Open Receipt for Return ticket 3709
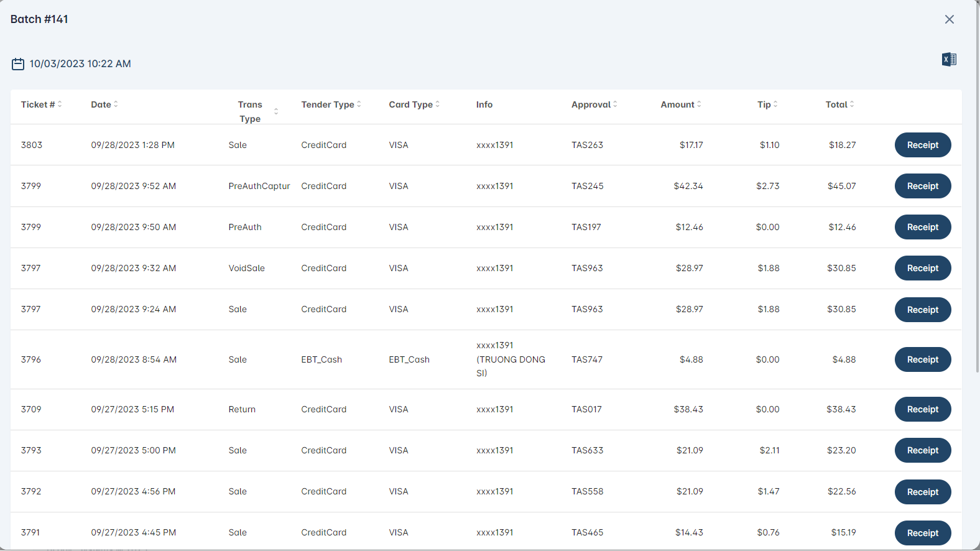 click(x=922, y=409)
